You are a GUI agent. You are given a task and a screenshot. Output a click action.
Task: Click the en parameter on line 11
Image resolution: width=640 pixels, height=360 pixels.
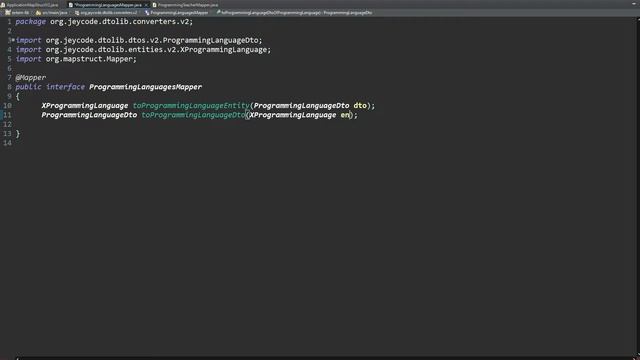tap(345, 115)
